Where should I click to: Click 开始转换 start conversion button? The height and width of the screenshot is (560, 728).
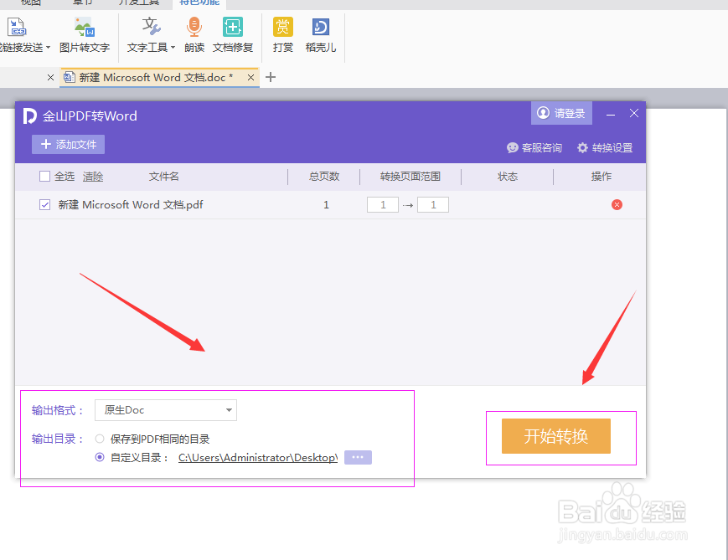555,436
